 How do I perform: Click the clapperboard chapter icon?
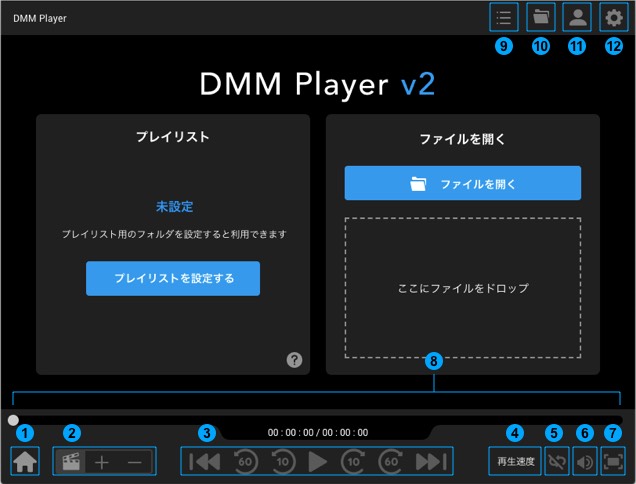pyautogui.click(x=70, y=462)
